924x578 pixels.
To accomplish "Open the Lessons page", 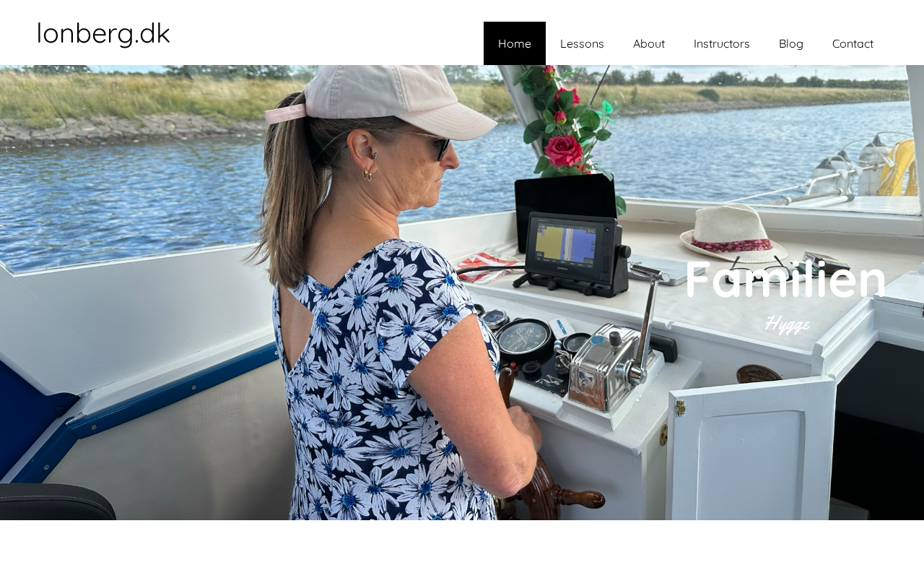I will point(582,43).
